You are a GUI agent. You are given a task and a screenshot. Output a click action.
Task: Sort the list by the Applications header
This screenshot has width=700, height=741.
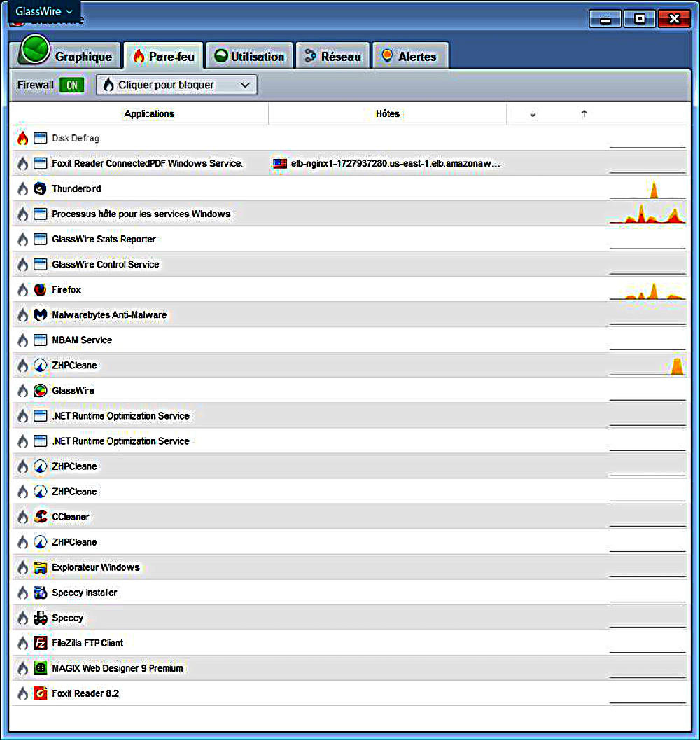(149, 114)
